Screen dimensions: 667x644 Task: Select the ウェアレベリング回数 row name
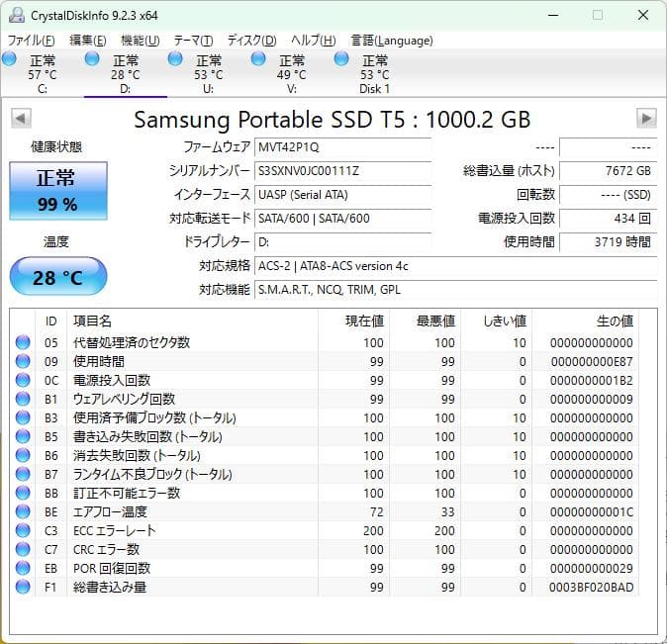[124, 399]
